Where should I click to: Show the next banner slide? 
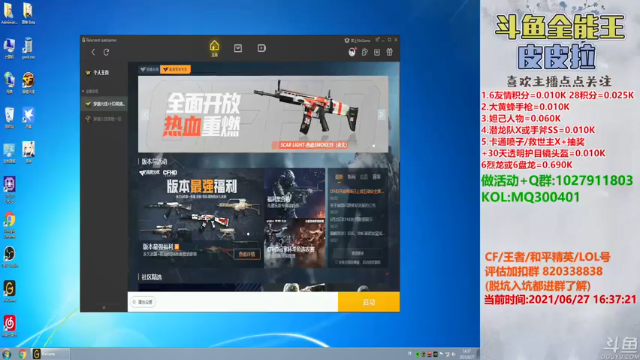coord(381,115)
